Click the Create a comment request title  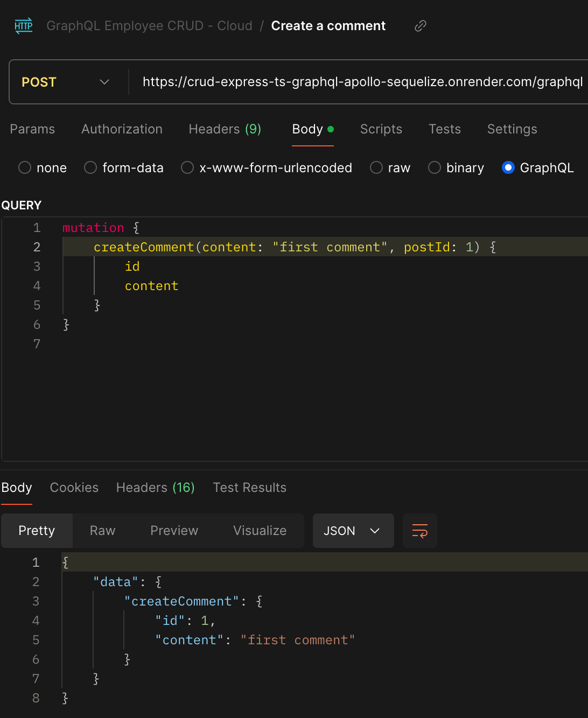point(328,26)
